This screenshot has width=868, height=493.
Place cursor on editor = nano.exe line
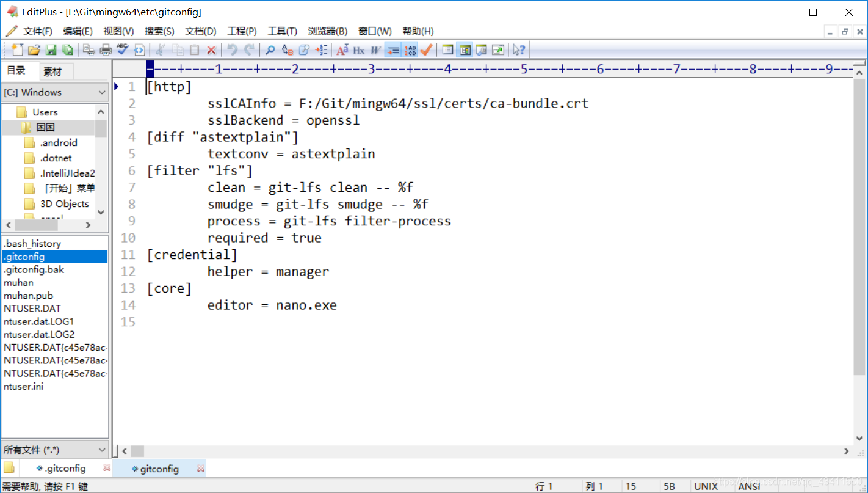(272, 305)
